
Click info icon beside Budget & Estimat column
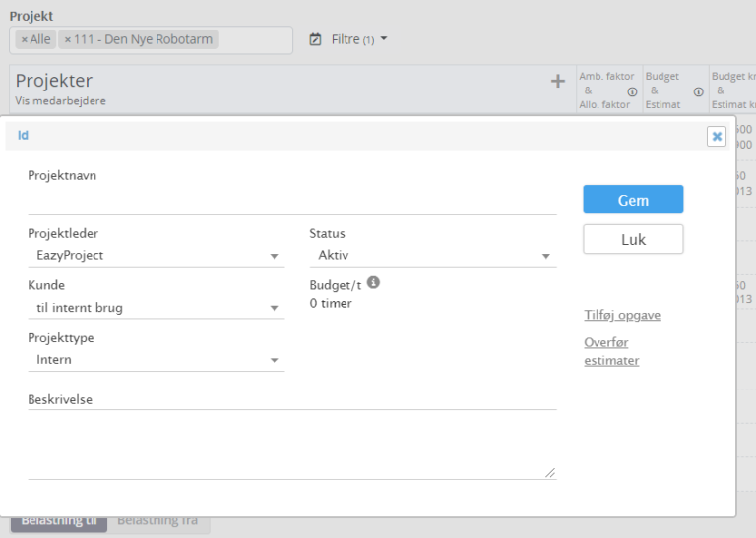pos(698,91)
